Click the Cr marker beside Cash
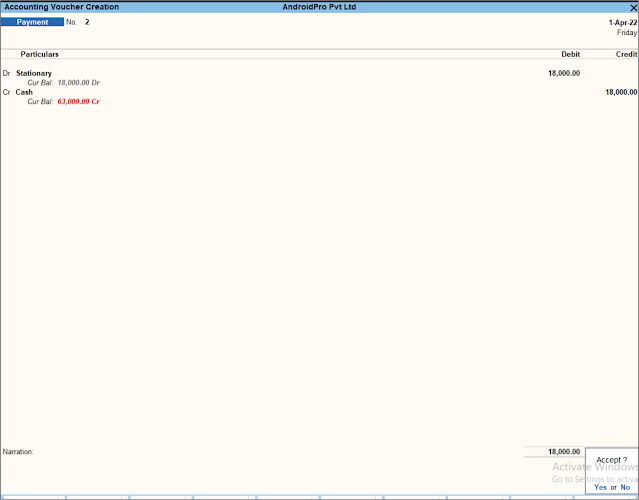Image resolution: width=639 pixels, height=500 pixels. tap(7, 92)
